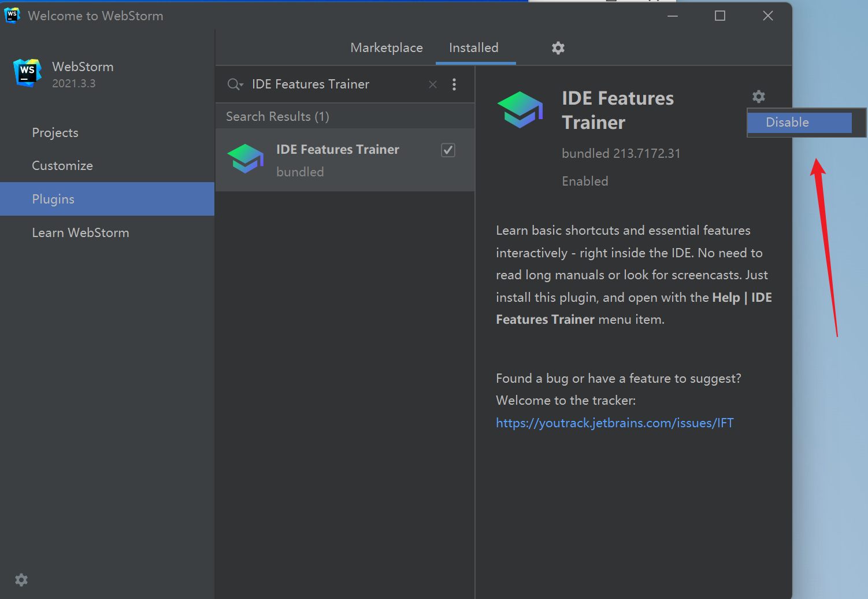Minimize the Welcome to WebStorm window
Viewport: 868px width, 599px height.
click(x=673, y=16)
